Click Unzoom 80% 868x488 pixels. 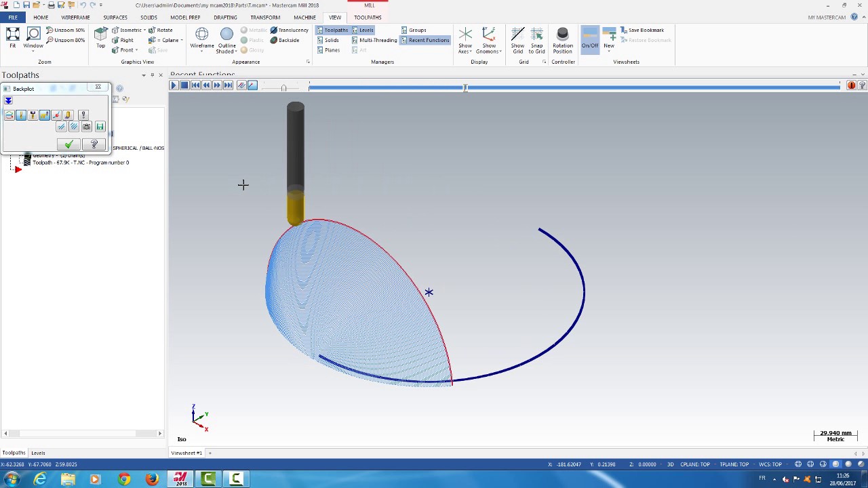[65, 40]
